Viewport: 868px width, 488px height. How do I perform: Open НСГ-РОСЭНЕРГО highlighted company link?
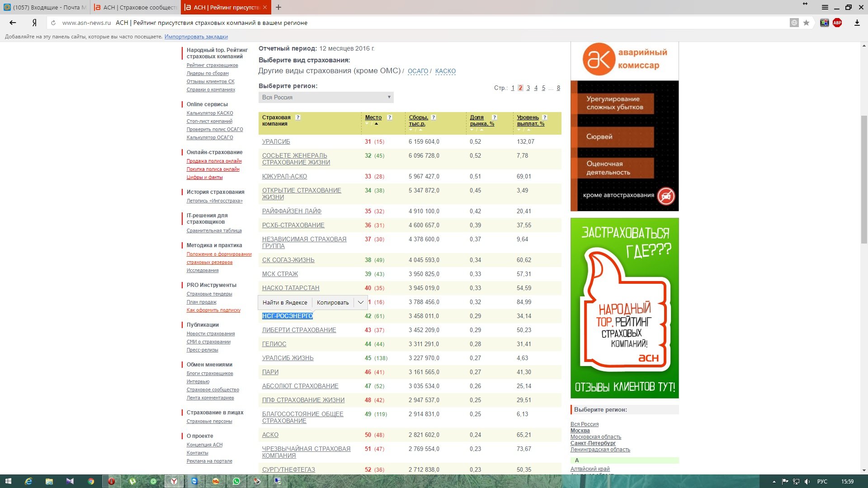(x=288, y=316)
